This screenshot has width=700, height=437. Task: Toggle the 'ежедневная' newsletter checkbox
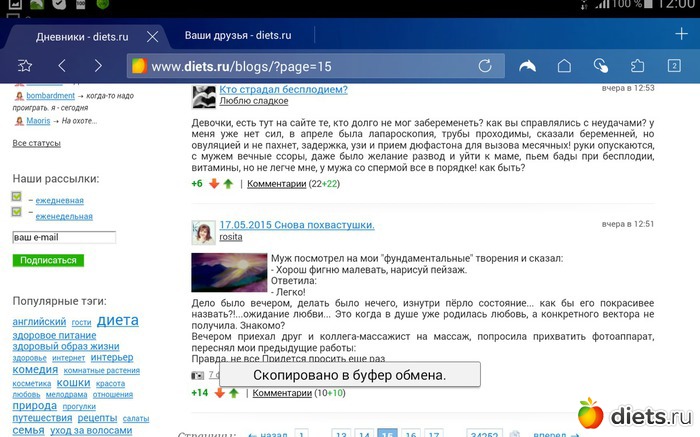click(17, 198)
